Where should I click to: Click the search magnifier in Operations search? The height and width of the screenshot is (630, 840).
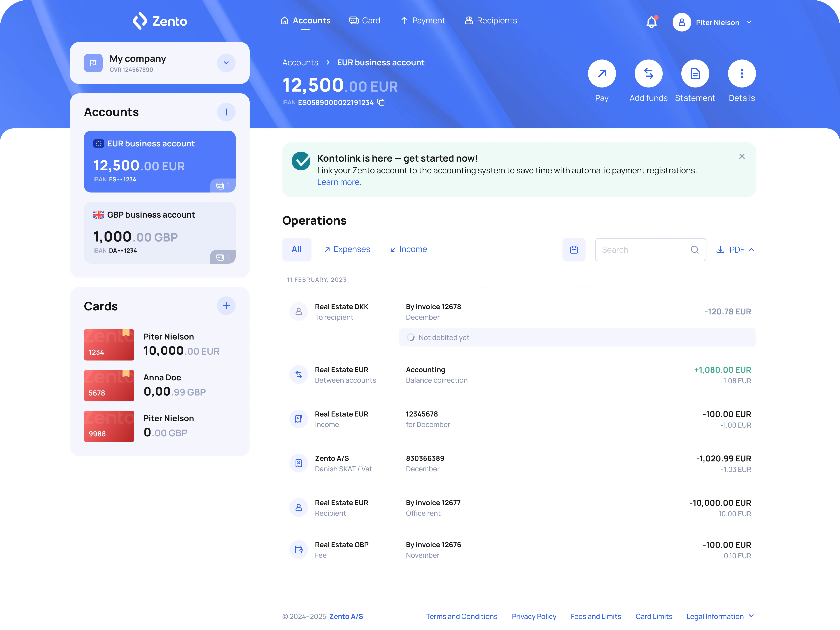(695, 249)
